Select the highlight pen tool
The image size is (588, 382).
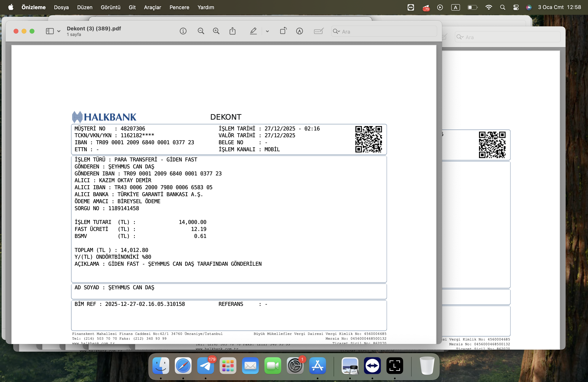pyautogui.click(x=253, y=31)
